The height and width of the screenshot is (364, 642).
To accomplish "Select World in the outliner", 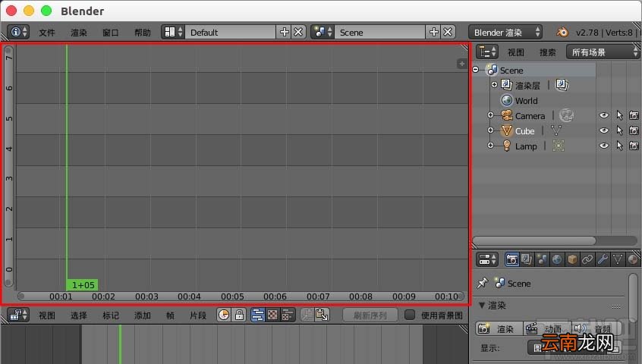I will [x=526, y=101].
